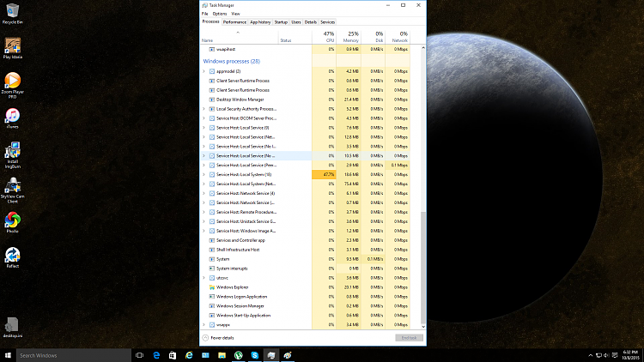This screenshot has height=362, width=644.
Task: Switch to the Performance tab
Action: point(234,22)
